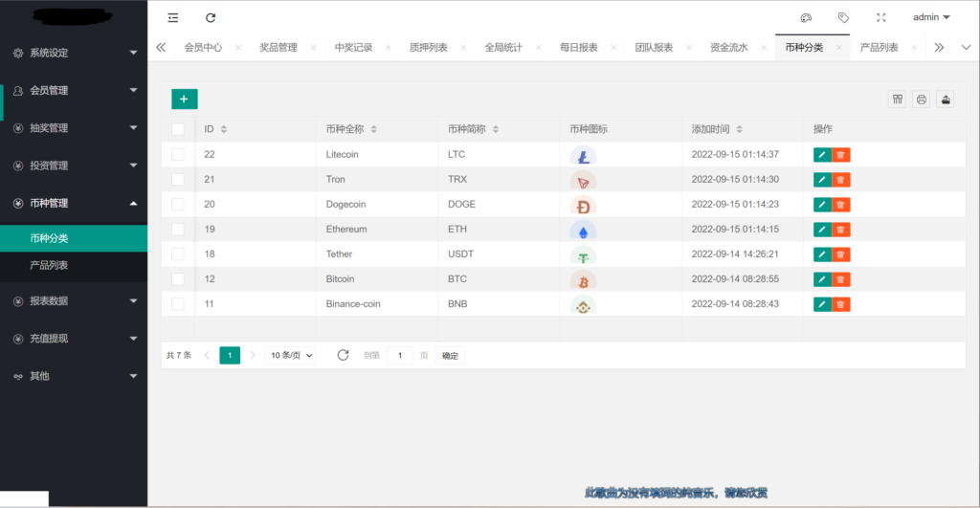Click the refresh icon in top bar

pos(211,17)
